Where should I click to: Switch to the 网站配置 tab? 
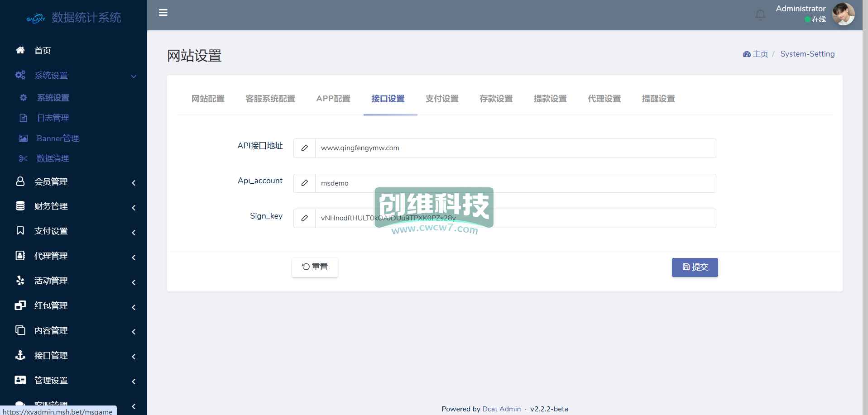pos(208,99)
